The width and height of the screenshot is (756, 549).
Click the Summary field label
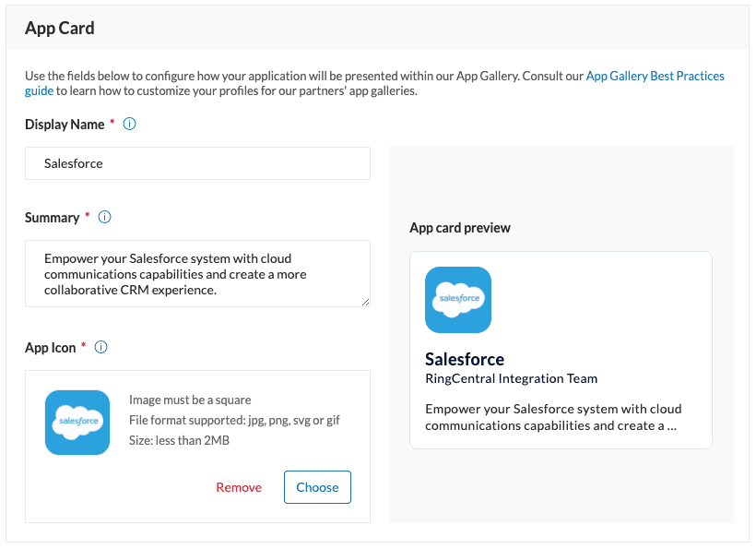coord(52,218)
